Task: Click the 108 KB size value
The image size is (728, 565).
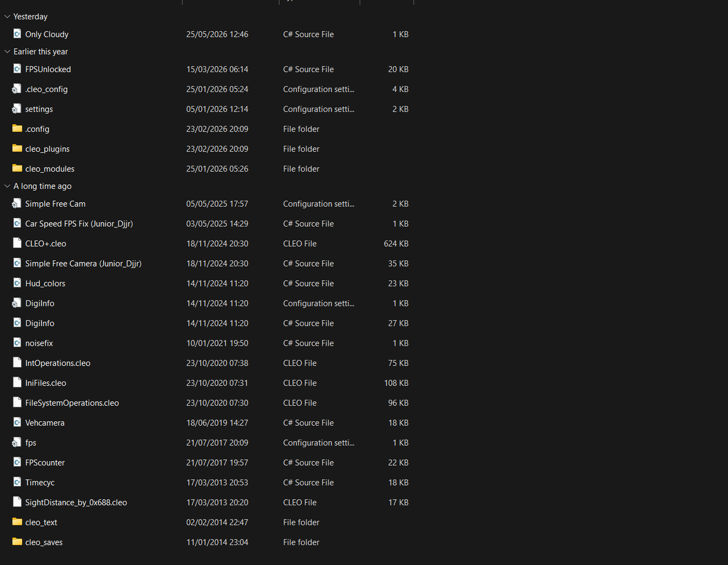Action: (396, 383)
